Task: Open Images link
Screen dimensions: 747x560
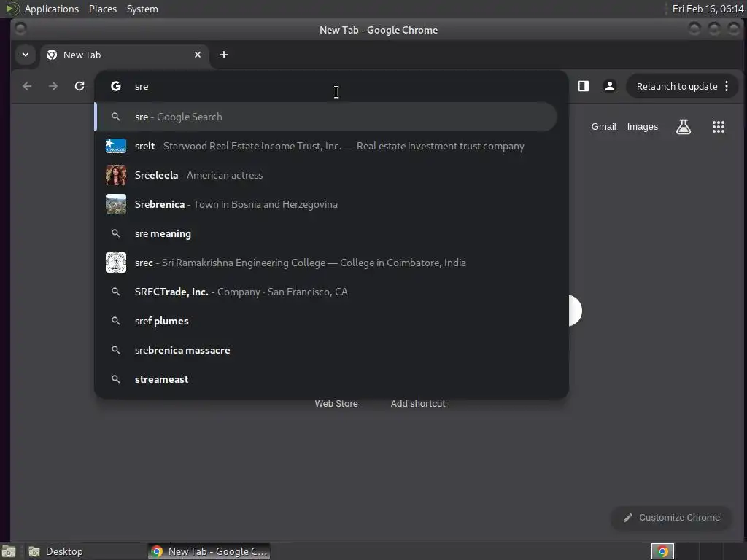Action: click(642, 127)
